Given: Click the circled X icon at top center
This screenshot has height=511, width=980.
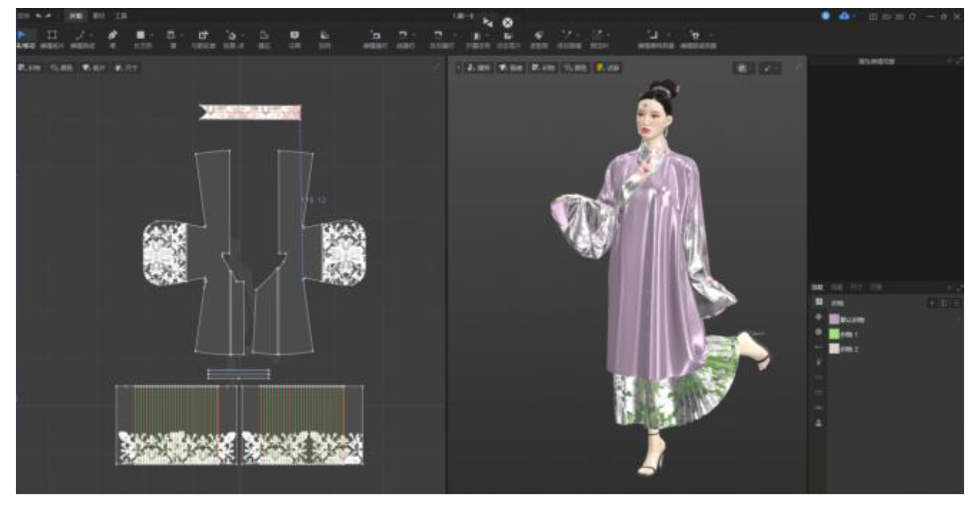Looking at the screenshot, I should [508, 22].
